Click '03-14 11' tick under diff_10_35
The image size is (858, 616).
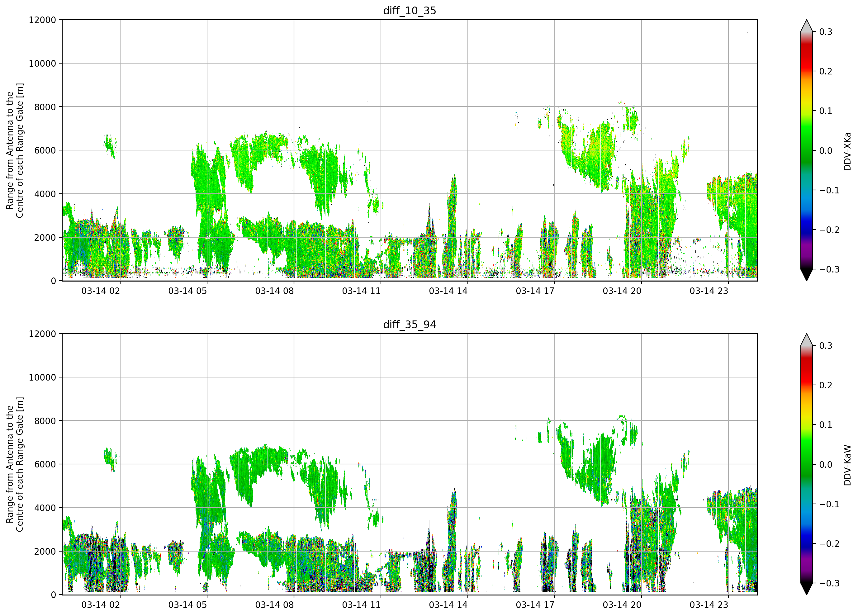[361, 291]
